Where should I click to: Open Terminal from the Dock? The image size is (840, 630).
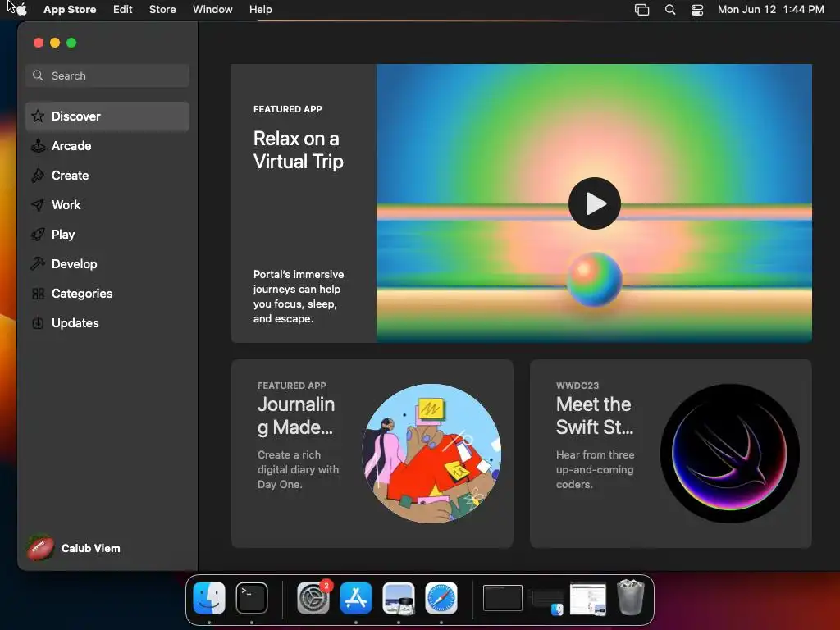[252, 598]
